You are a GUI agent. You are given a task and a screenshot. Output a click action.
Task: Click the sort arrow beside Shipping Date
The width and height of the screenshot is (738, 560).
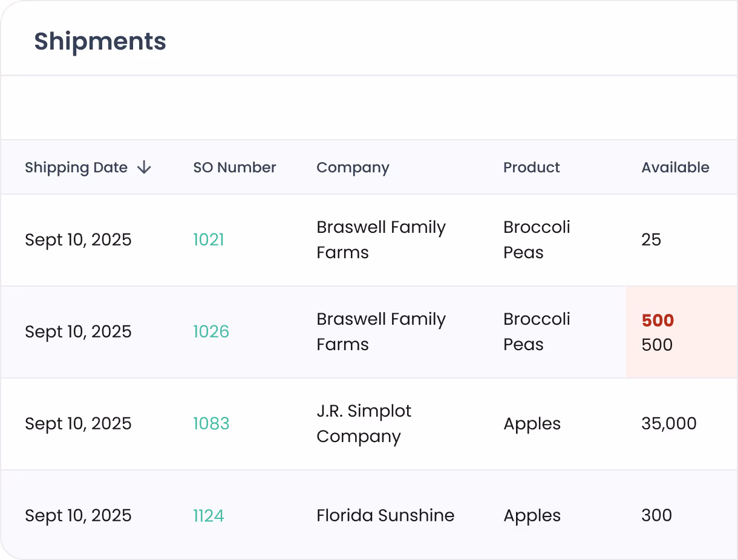coord(145,168)
